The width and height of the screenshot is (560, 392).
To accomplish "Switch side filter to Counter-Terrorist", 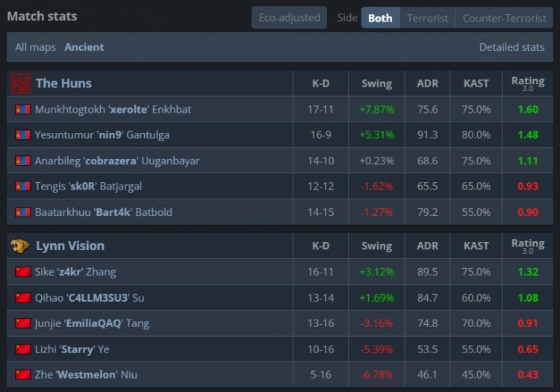I will click(x=504, y=18).
